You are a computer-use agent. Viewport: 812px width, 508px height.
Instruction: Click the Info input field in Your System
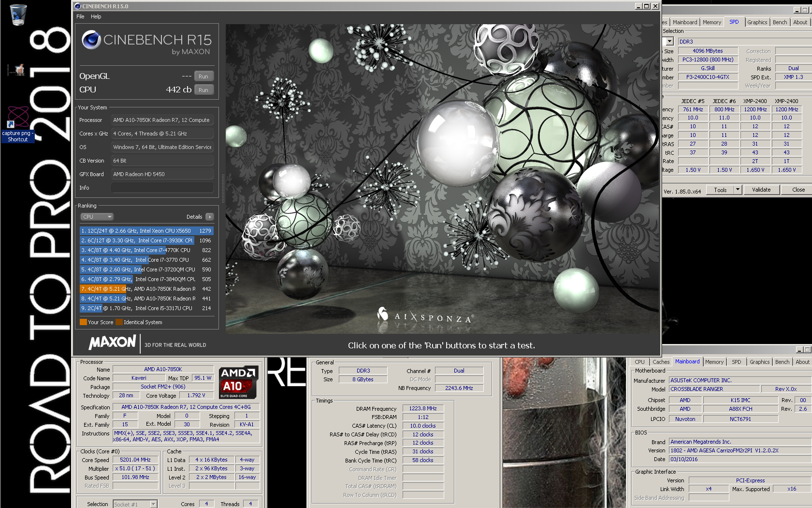[x=162, y=188]
